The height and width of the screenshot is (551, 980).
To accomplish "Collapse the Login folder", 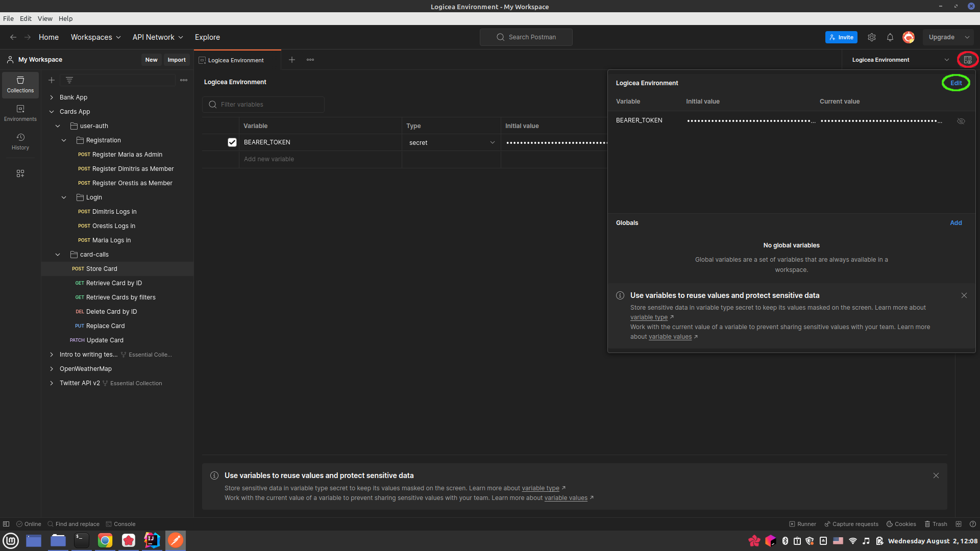I will 64,197.
